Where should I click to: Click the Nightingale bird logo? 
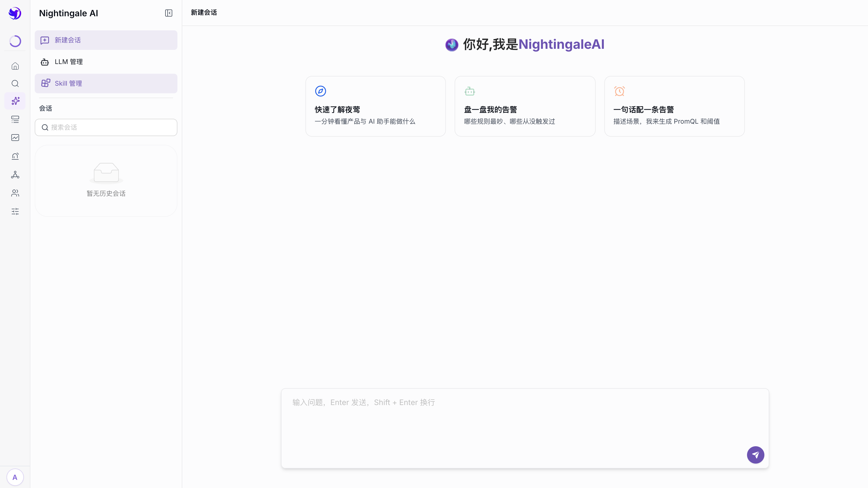coord(15,13)
